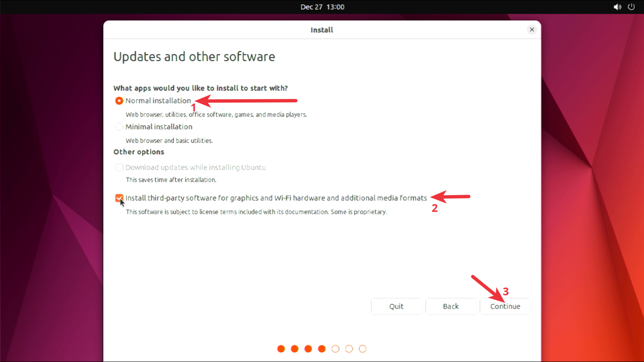
Task: Close the Install dialog with X icon
Action: (532, 29)
